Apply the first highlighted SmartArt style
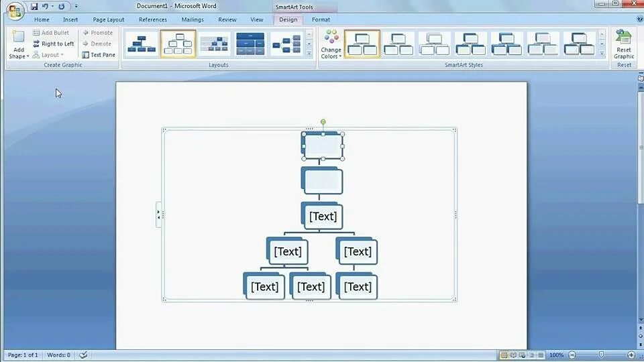Image resolution: width=644 pixels, height=362 pixels. pyautogui.click(x=362, y=44)
